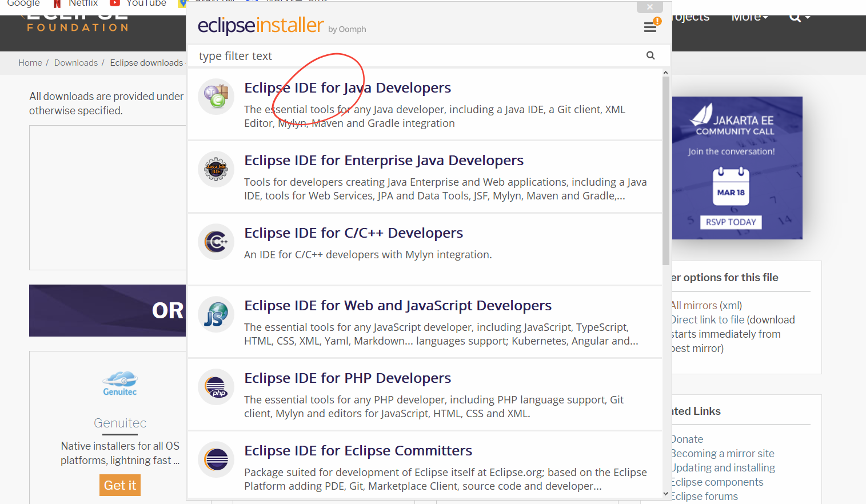Select Eclipse IDE for Enterprise Java Developers
Image resolution: width=866 pixels, height=504 pixels.
pyautogui.click(x=384, y=160)
